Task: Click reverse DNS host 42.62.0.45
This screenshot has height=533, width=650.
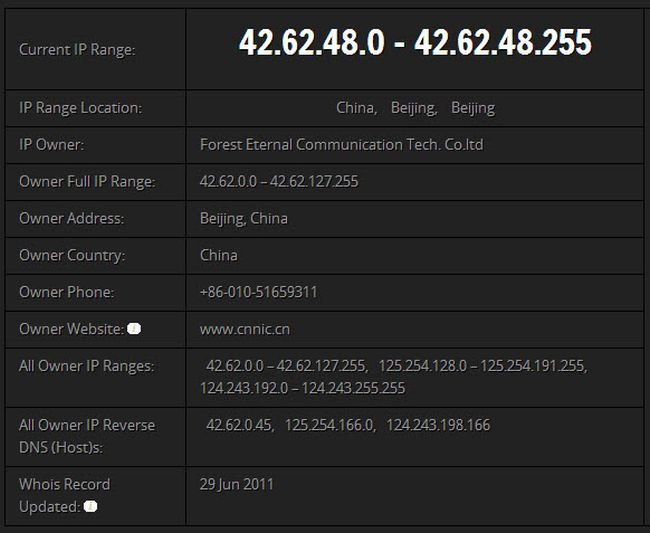Action: [x=238, y=425]
